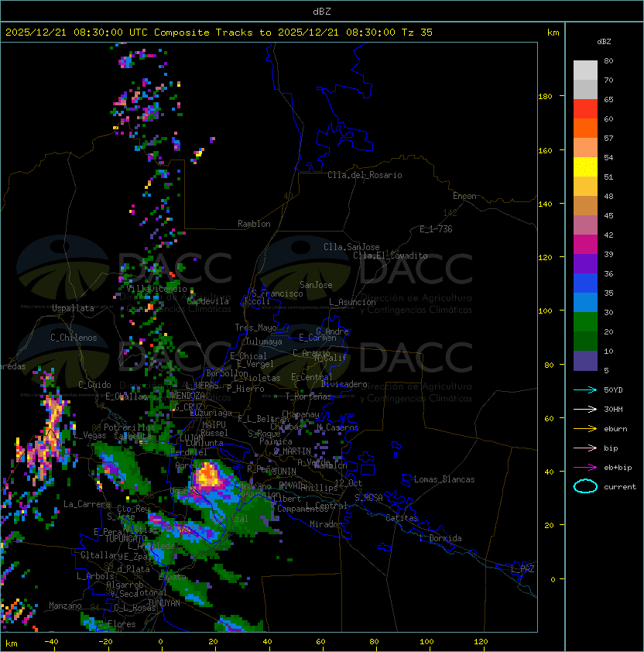
Task: Click the cyan 'current' ellipse legend icon
Action: [585, 486]
